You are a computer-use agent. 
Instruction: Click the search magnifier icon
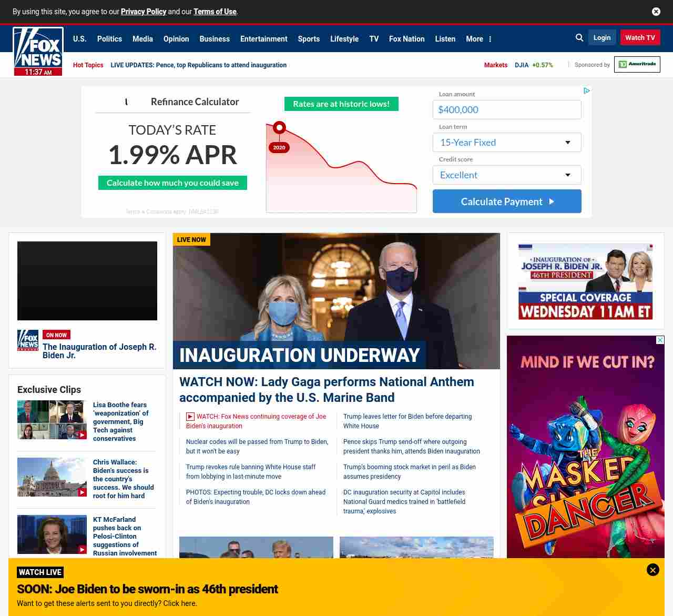[579, 38]
